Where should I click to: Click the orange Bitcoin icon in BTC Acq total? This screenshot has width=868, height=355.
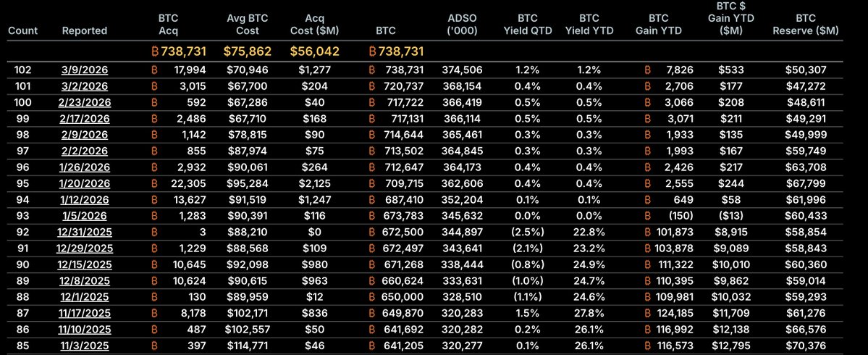153,51
